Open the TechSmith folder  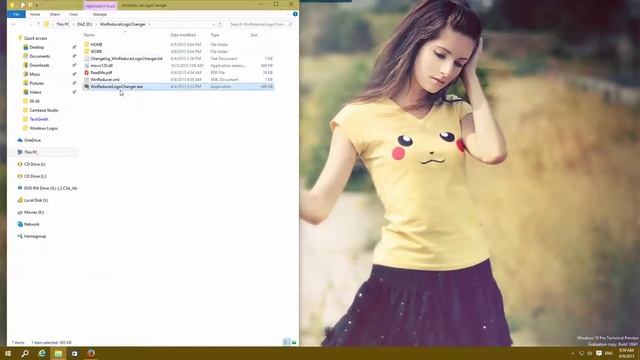(39, 119)
